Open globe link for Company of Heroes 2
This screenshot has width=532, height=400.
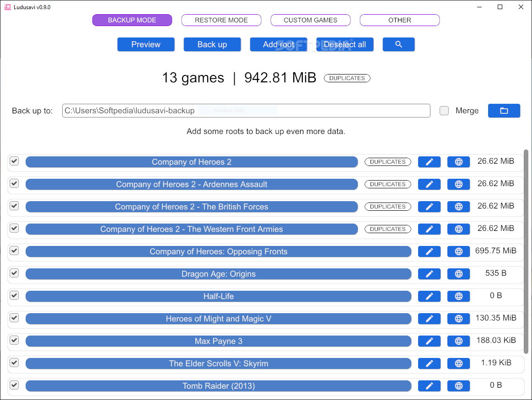click(458, 162)
